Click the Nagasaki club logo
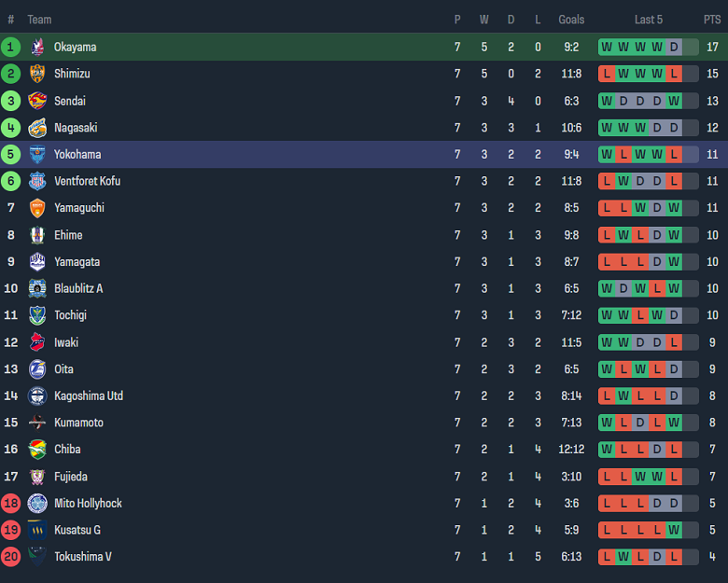Viewport: 728px width, 583px height. pos(37,128)
